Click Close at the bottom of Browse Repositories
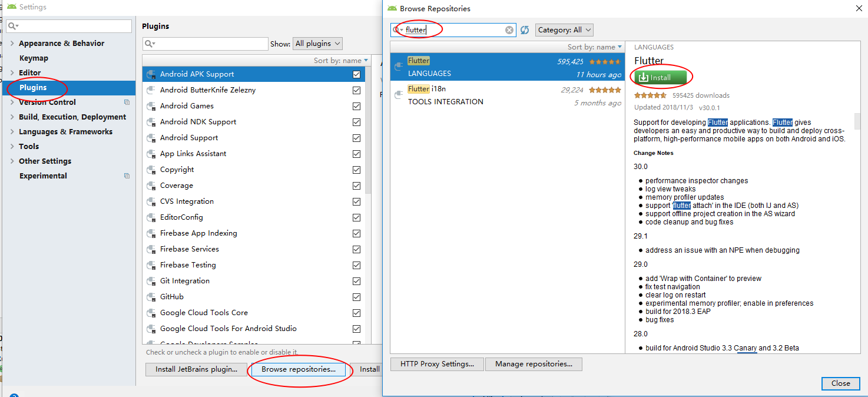 (840, 383)
